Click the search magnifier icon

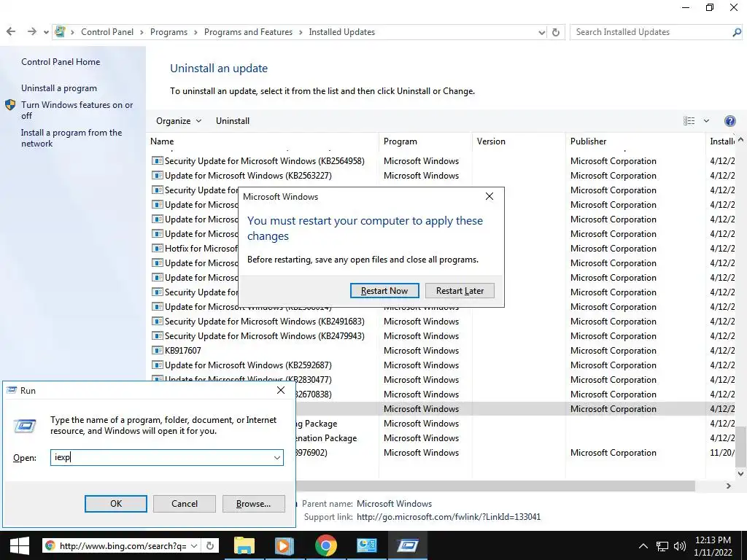point(737,32)
